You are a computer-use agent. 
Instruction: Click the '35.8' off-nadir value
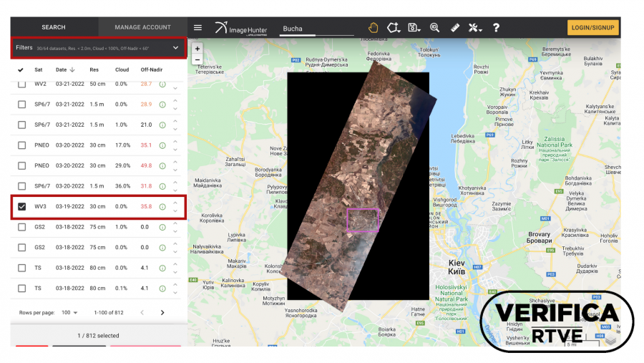pos(146,206)
